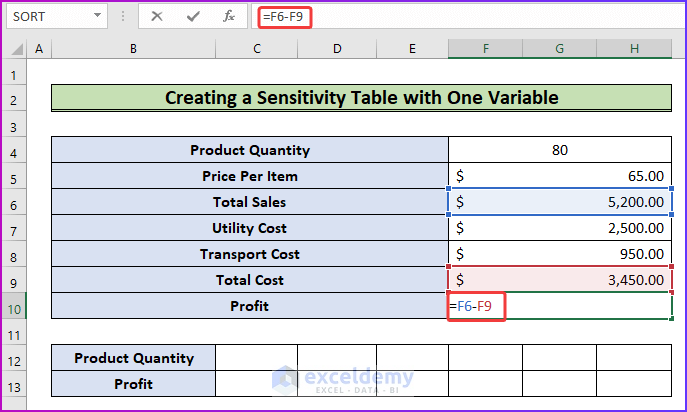This screenshot has width=687, height=412.
Task: Click the Cancel (X) formula icon
Action: tap(157, 17)
